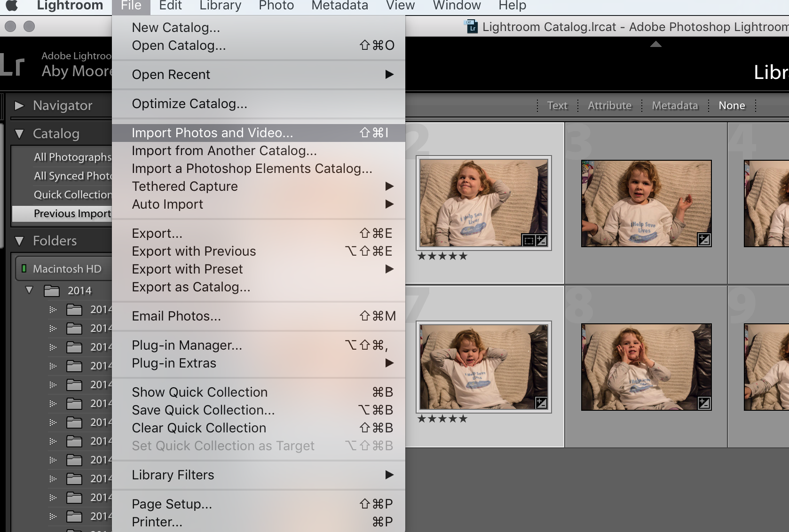Choose Clear Quick Collection
Viewport: 789px width, 532px height.
[259, 428]
